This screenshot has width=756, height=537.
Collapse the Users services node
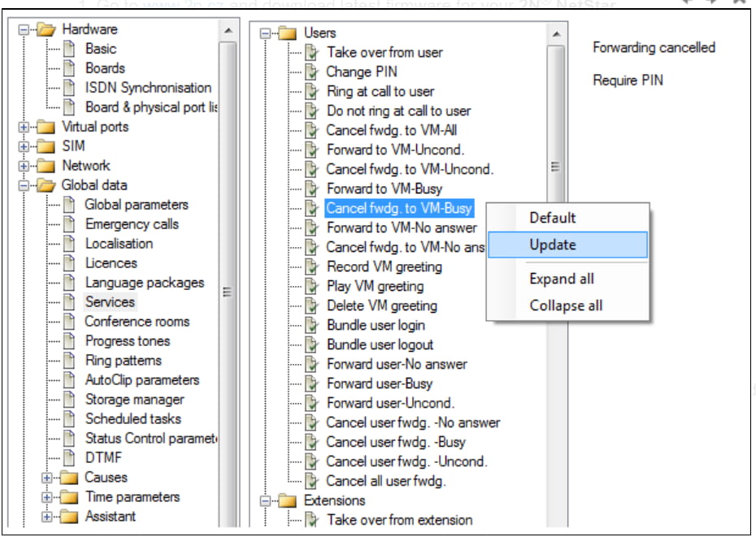click(265, 34)
